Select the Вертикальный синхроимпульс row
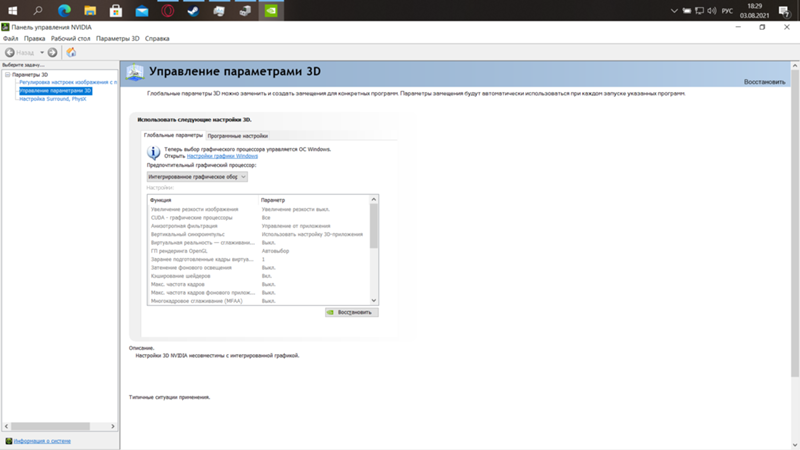 coord(259,234)
